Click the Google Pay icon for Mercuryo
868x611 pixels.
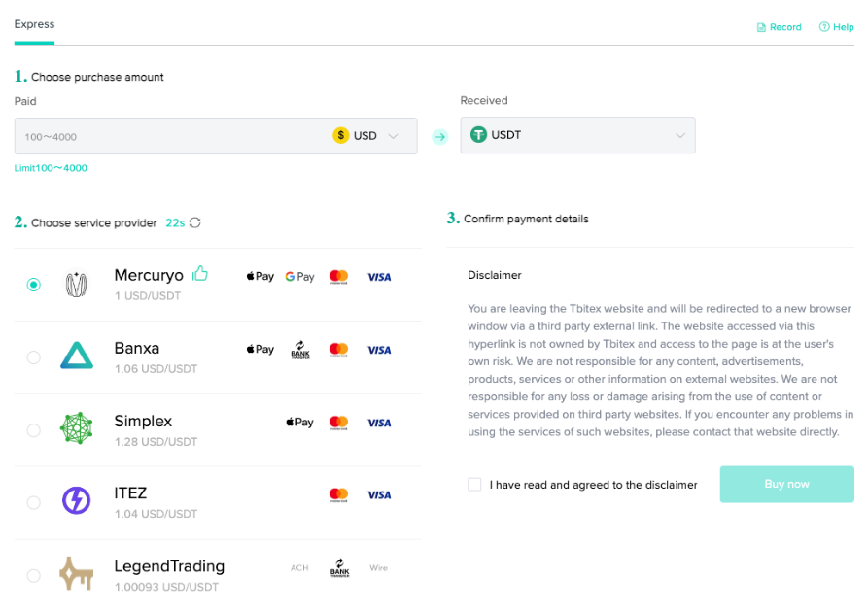[299, 276]
